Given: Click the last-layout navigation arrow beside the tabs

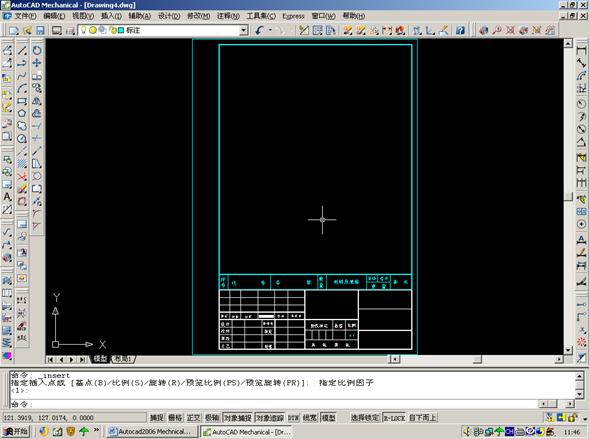Looking at the screenshot, I should point(82,359).
